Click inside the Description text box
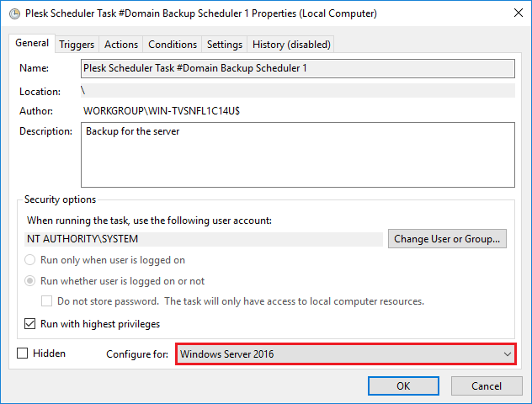This screenshot has height=404, width=532. point(297,154)
